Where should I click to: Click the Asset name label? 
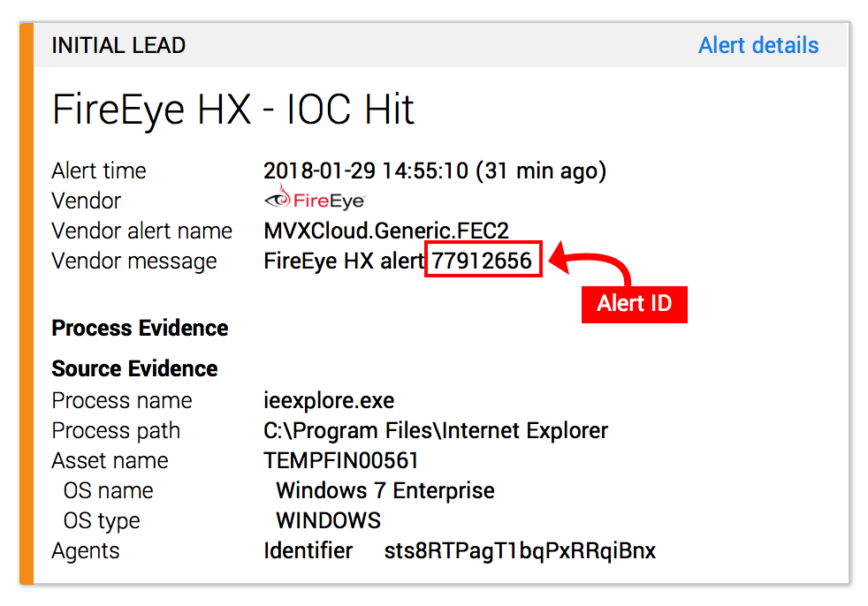point(110,460)
